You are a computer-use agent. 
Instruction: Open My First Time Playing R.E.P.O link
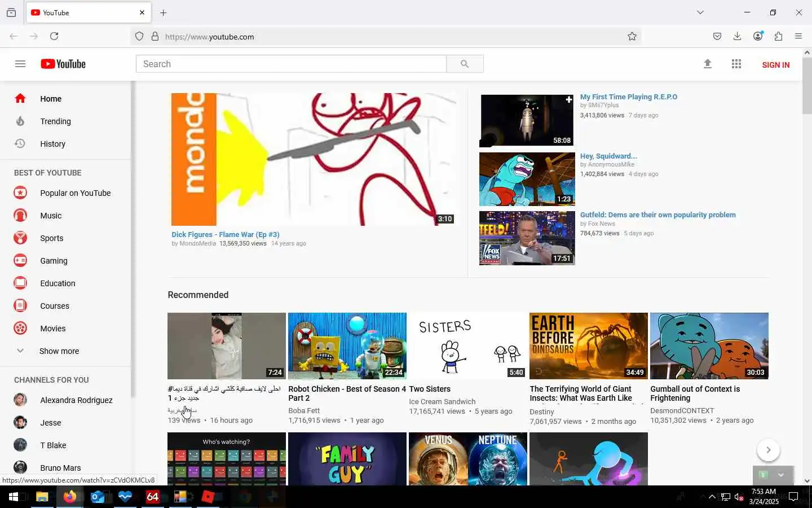tap(629, 97)
